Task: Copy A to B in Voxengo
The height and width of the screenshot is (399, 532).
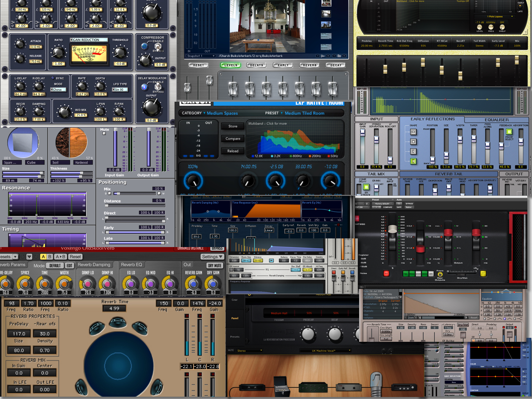Action: pos(61,257)
